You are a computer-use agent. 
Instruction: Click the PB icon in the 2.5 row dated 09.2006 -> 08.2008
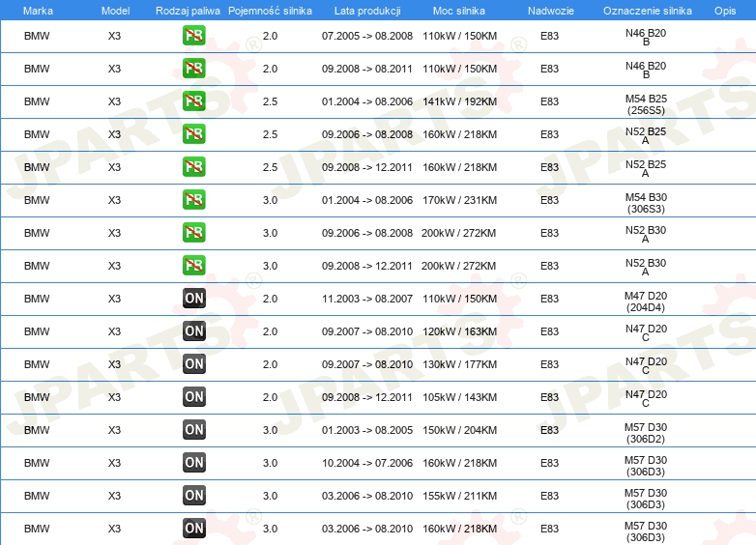coord(193,134)
